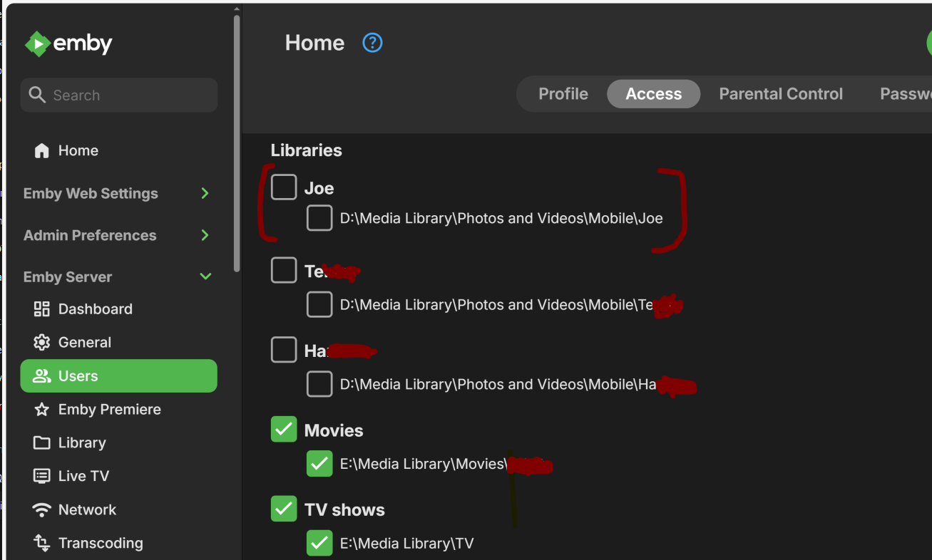The width and height of the screenshot is (932, 560).
Task: Expand Emby Web Settings section
Action: [x=205, y=193]
